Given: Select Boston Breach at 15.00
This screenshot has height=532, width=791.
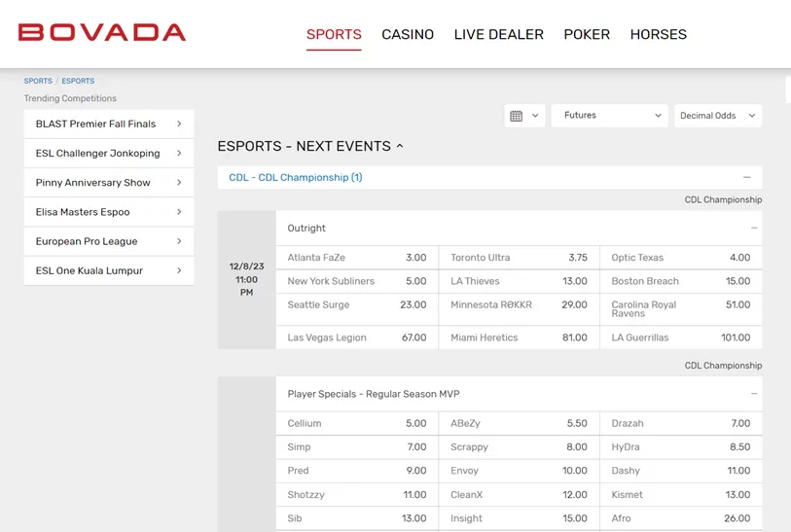Looking at the screenshot, I should (681, 281).
